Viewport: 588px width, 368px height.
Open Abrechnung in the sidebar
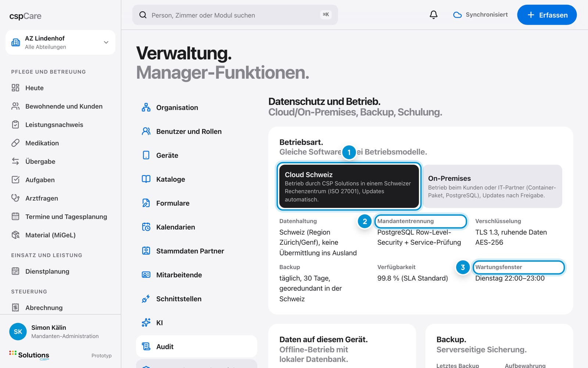point(60,308)
